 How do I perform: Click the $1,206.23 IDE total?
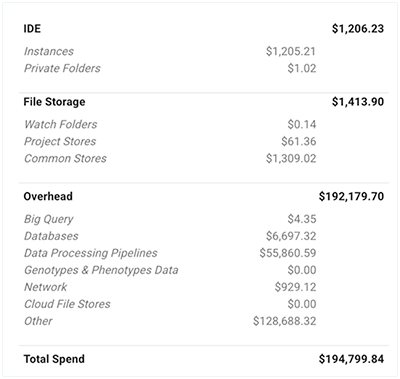click(x=358, y=29)
